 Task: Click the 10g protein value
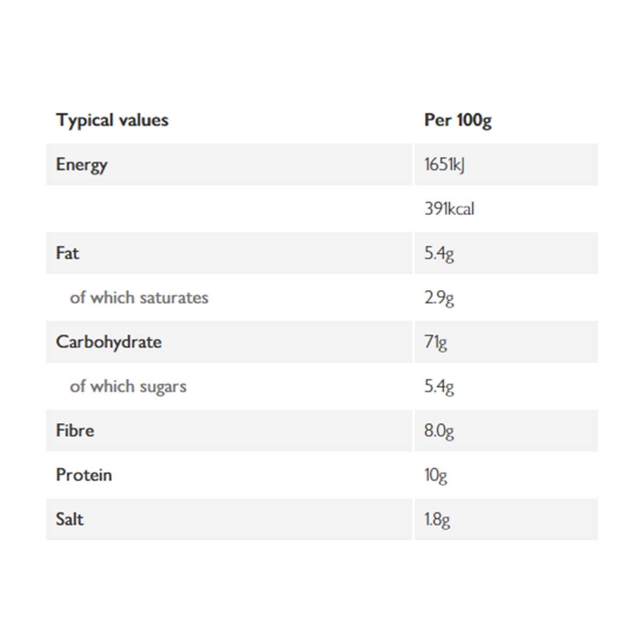[x=435, y=475]
